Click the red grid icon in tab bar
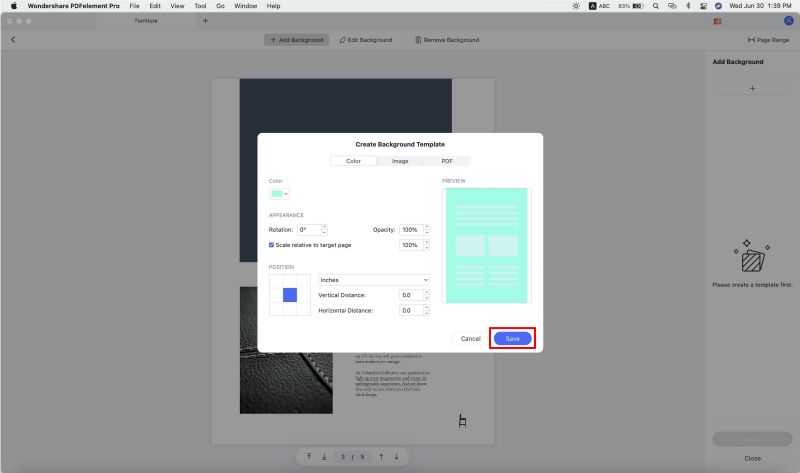The height and width of the screenshot is (473, 800). 717,21
